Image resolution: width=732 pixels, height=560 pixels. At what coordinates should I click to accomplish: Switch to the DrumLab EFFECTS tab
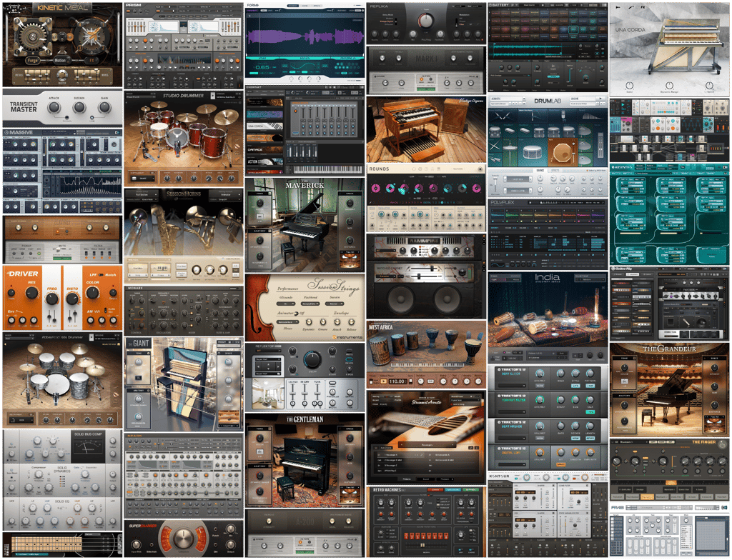555,171
